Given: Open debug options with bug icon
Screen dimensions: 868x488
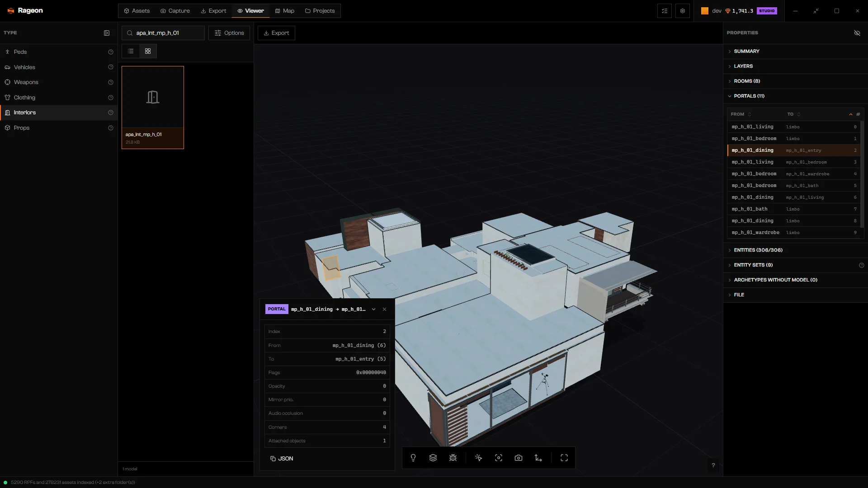Looking at the screenshot, I should (453, 458).
